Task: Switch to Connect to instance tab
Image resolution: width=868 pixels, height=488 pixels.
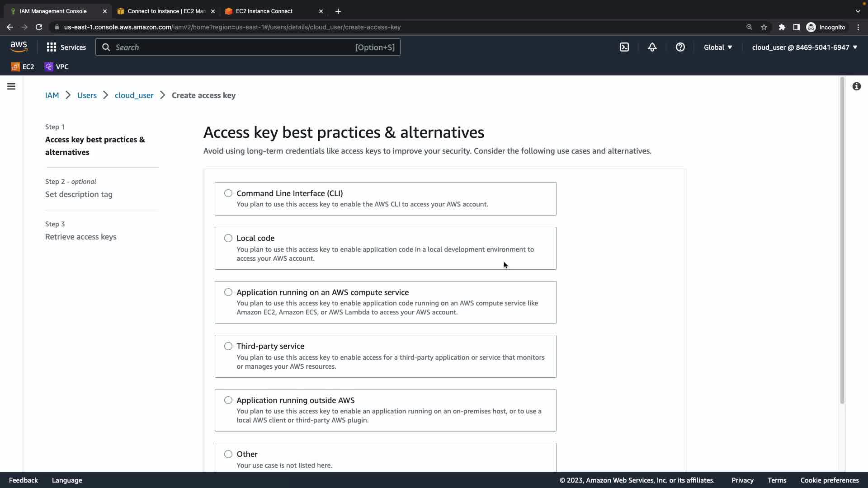Action: [x=166, y=11]
